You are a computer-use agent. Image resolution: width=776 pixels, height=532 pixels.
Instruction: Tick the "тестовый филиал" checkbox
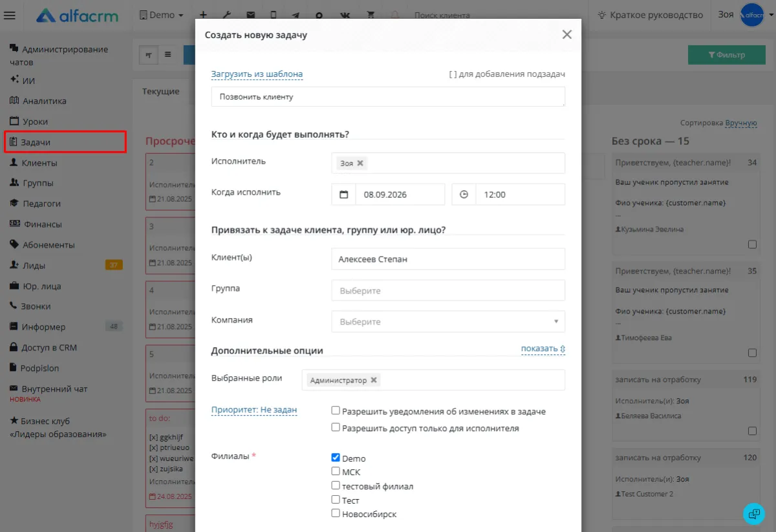click(x=336, y=485)
